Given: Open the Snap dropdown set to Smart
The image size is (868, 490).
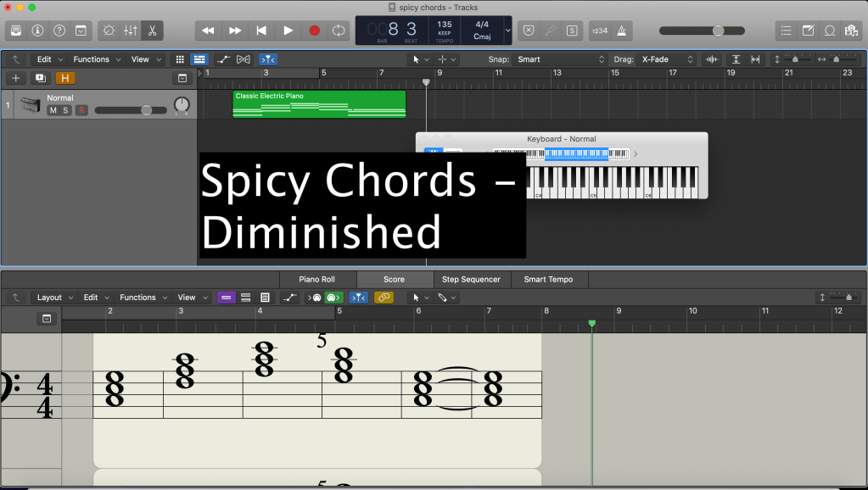Looking at the screenshot, I should pos(560,59).
